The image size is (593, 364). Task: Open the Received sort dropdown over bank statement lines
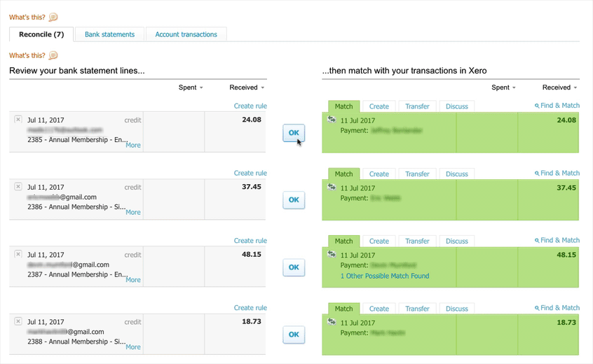pos(247,87)
